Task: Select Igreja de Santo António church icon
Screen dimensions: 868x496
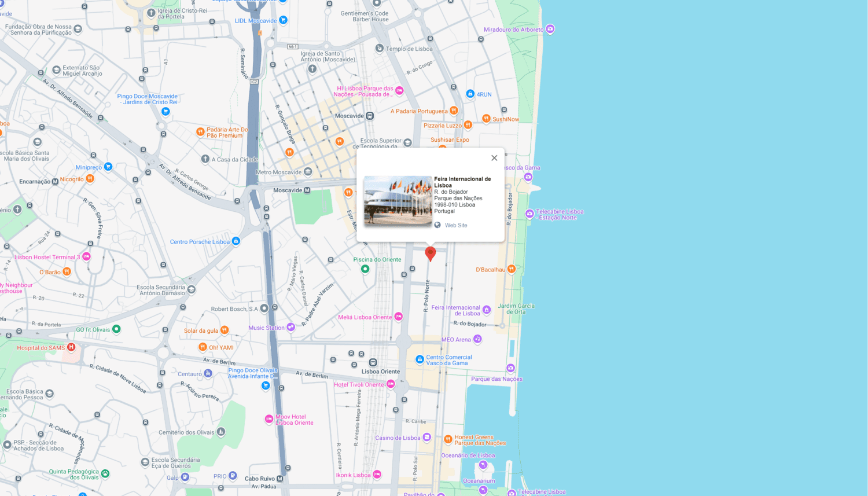Action: [312, 69]
